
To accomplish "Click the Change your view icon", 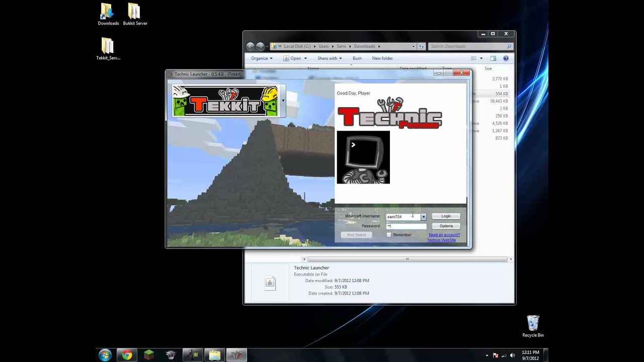I will tap(473, 58).
